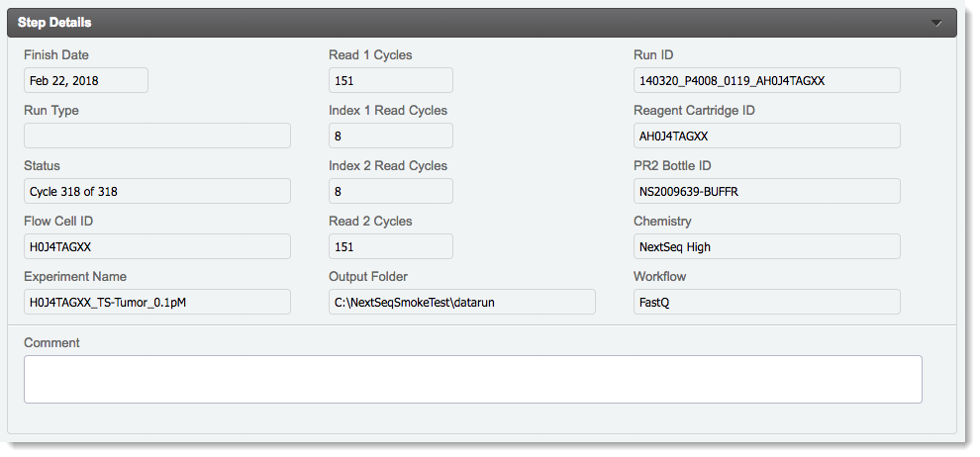Screen dimensions: 980x457
Task: Select the Chemistry field
Action: point(767,246)
